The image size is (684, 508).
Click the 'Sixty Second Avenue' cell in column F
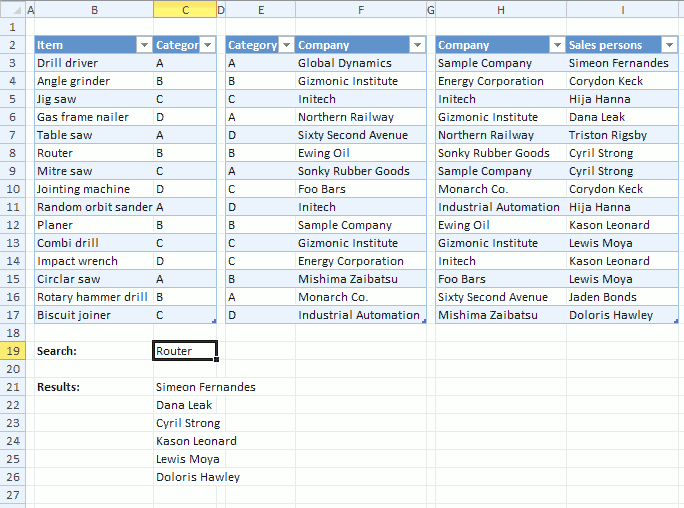[x=361, y=135]
